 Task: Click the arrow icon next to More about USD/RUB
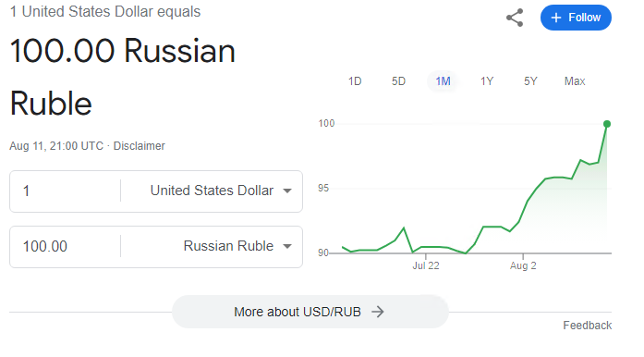pos(378,312)
